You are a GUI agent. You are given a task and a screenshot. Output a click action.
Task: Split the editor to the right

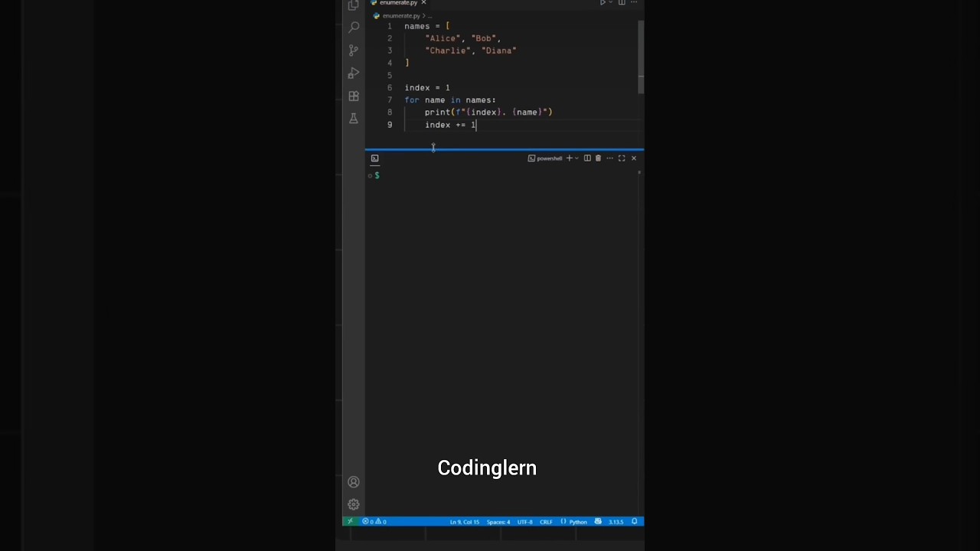coord(622,3)
